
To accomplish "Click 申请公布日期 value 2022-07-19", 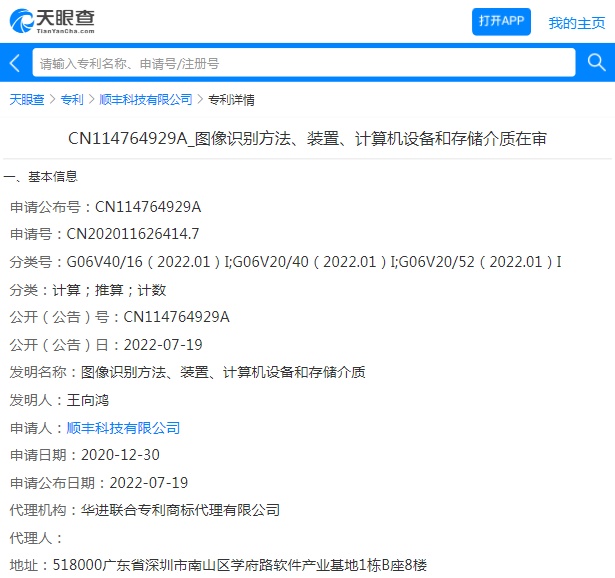I will pos(149,483).
